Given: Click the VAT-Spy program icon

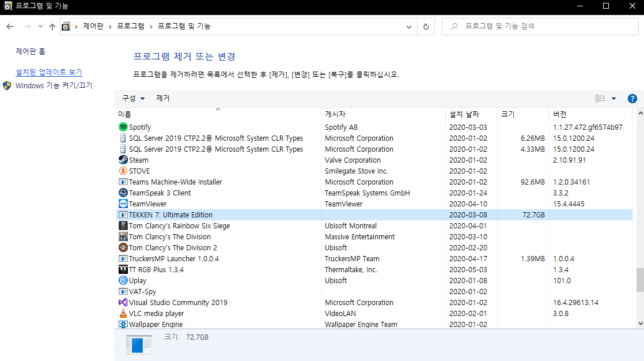Looking at the screenshot, I should (x=123, y=292).
